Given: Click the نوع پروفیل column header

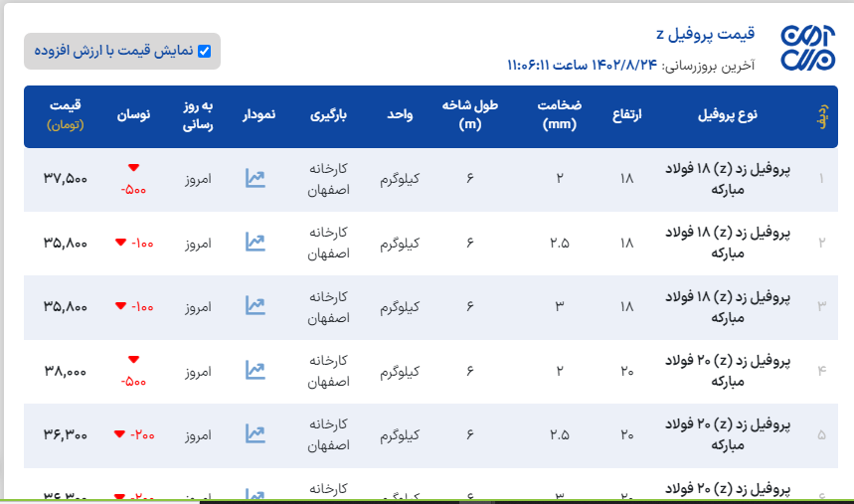Looking at the screenshot, I should (728, 114).
